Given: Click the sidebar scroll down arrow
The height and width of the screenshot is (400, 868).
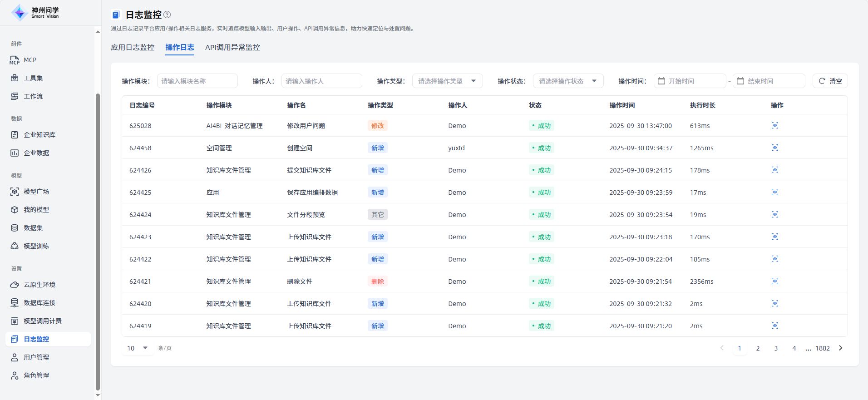Looking at the screenshot, I should click(98, 395).
